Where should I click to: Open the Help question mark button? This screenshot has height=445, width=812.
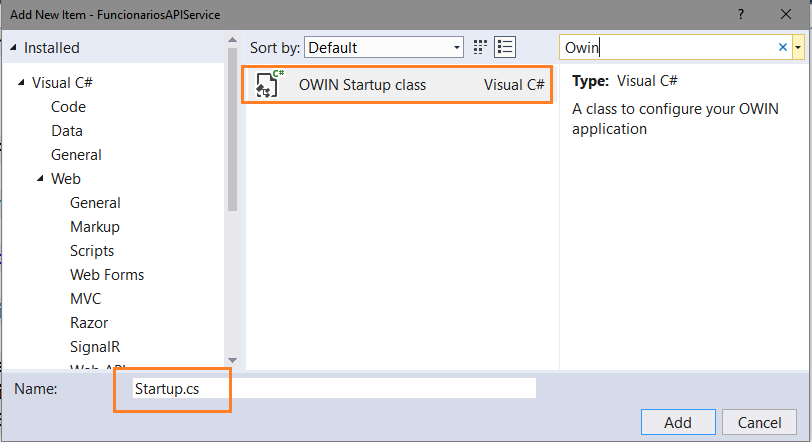(741, 15)
